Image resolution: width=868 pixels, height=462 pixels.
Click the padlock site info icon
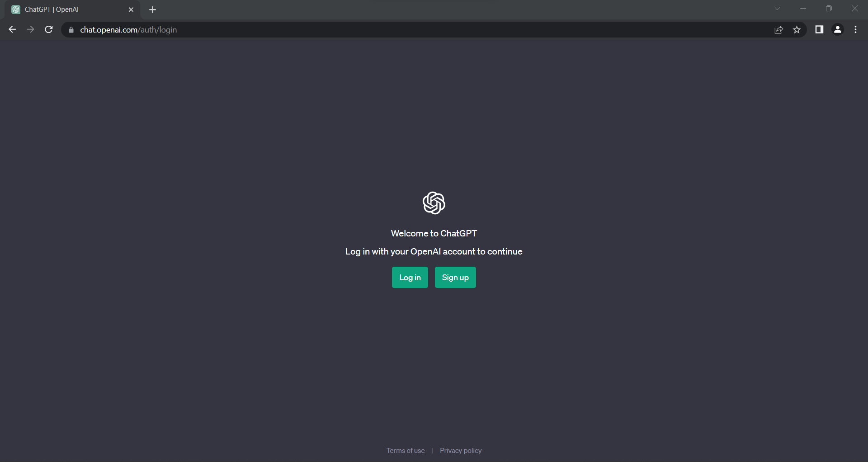(71, 30)
